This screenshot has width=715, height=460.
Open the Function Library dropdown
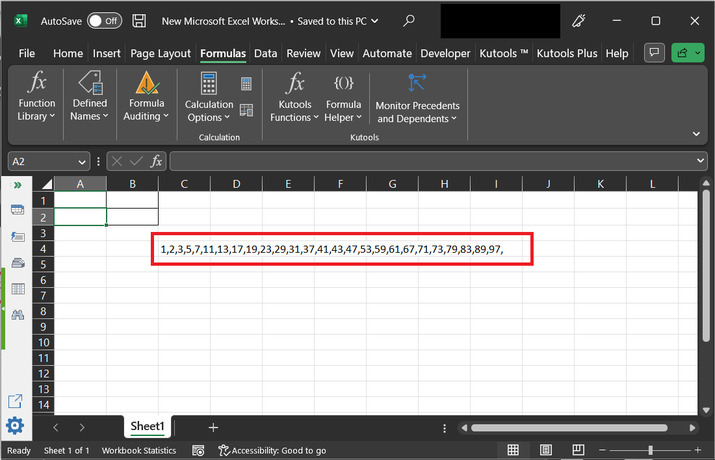(x=36, y=96)
